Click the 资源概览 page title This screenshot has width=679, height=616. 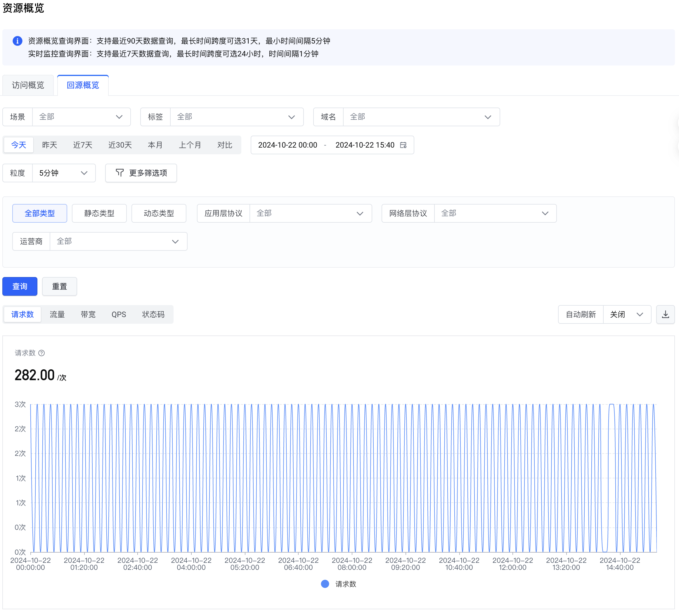pos(23,8)
